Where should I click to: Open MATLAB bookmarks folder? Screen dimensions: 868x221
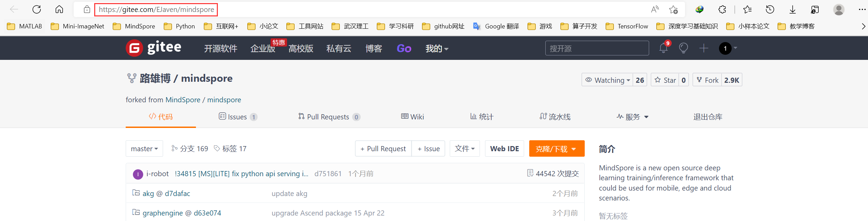pyautogui.click(x=24, y=26)
